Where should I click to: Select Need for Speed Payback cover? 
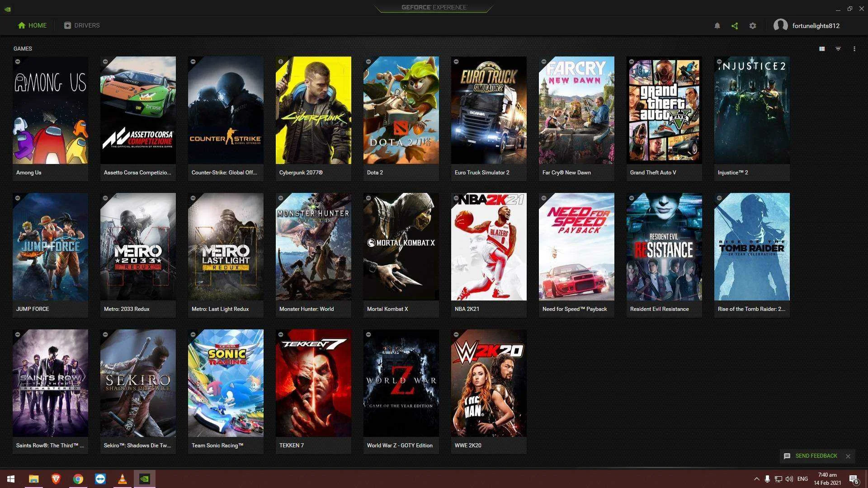pos(576,247)
